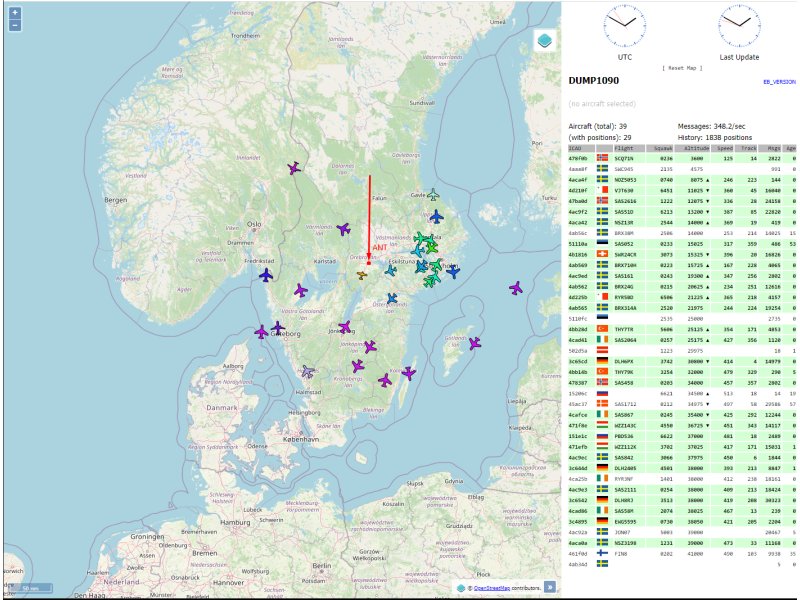Select the blue aircraft beside Eskilstuna
This screenshot has height=600, width=800.
(x=391, y=271)
